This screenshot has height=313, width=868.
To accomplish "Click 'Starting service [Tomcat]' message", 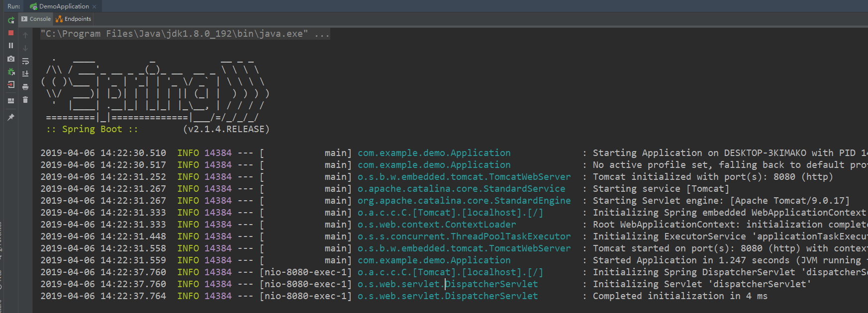I will [661, 189].
